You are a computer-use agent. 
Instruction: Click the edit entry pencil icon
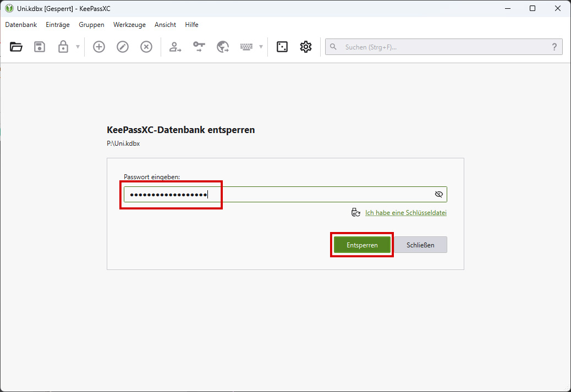click(123, 47)
